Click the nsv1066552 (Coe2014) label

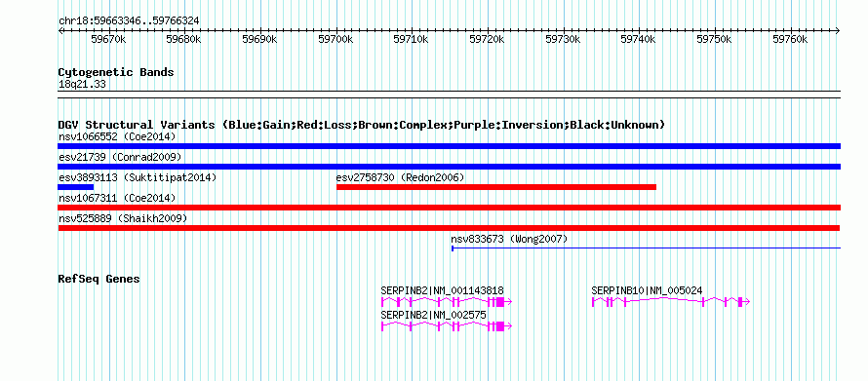[x=117, y=136]
